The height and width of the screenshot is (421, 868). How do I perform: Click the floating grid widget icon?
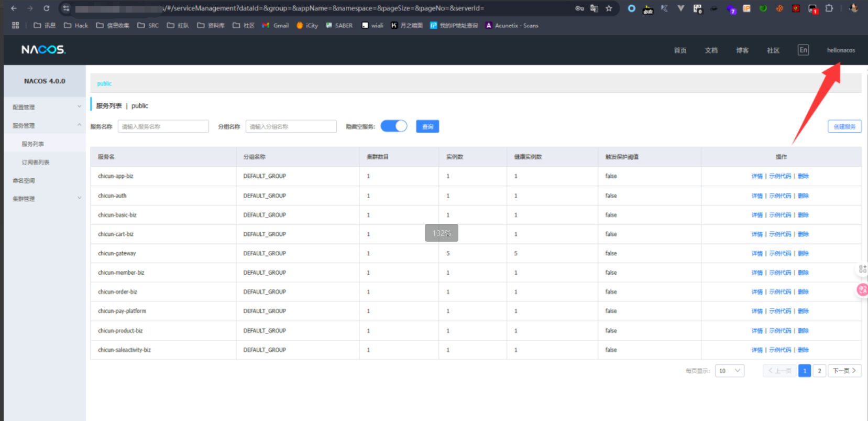point(862,269)
